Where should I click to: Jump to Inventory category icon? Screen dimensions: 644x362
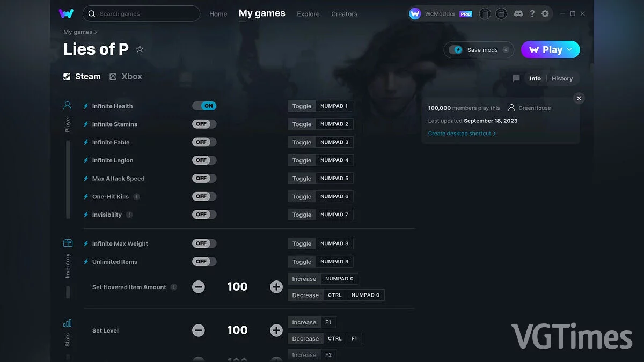tap(68, 243)
